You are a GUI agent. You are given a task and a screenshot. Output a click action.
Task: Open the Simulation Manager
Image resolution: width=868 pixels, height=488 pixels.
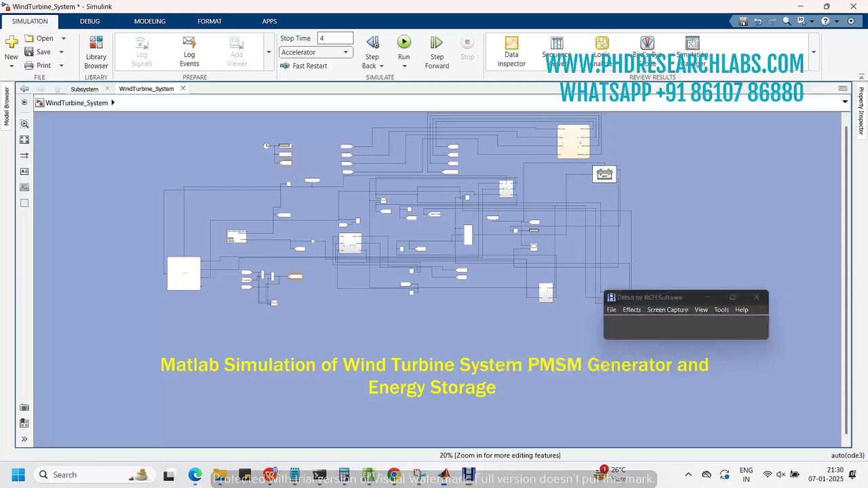click(692, 52)
